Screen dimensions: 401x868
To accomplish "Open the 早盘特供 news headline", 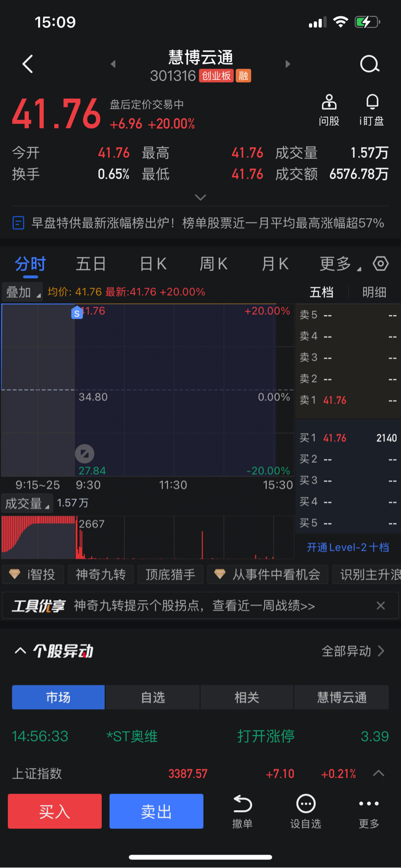I will (x=208, y=223).
